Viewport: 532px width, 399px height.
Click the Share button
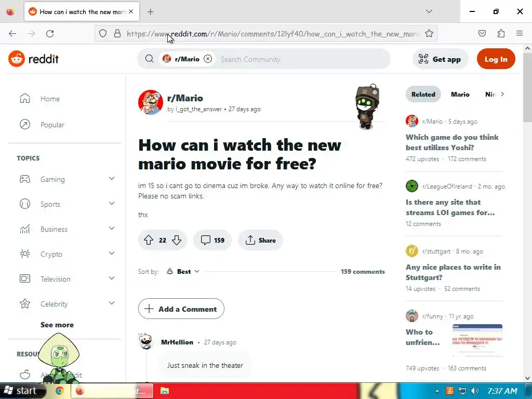260,240
